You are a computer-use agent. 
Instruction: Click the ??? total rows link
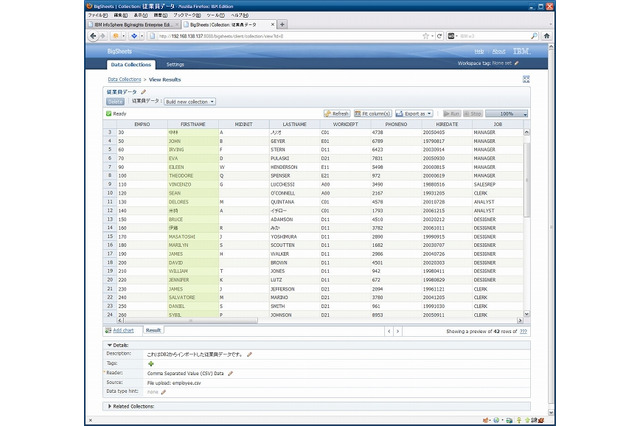523,331
